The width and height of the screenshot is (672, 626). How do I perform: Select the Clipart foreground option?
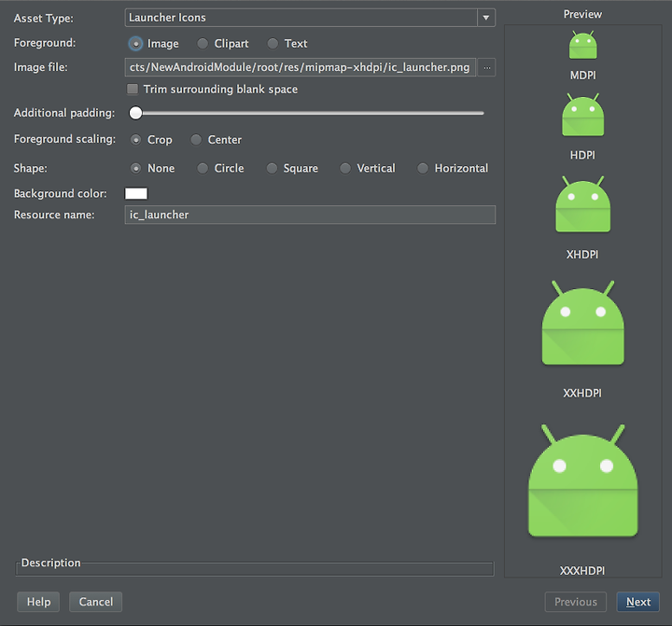click(203, 44)
